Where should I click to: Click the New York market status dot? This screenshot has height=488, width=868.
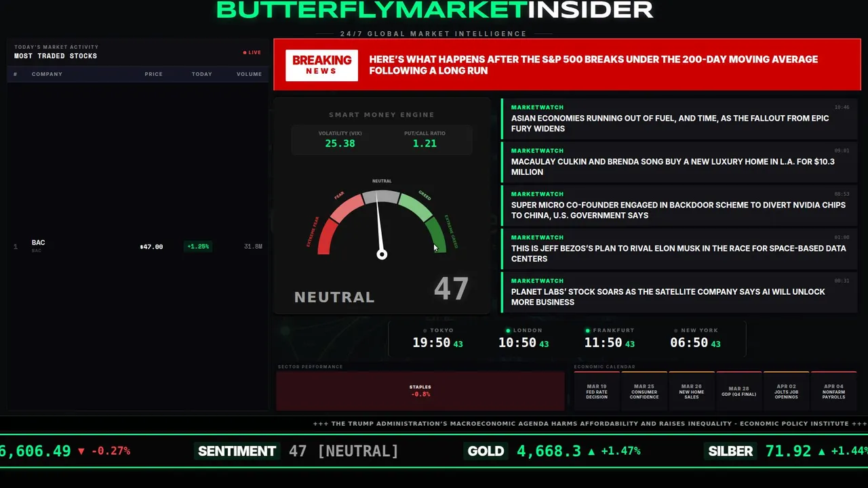675,331
